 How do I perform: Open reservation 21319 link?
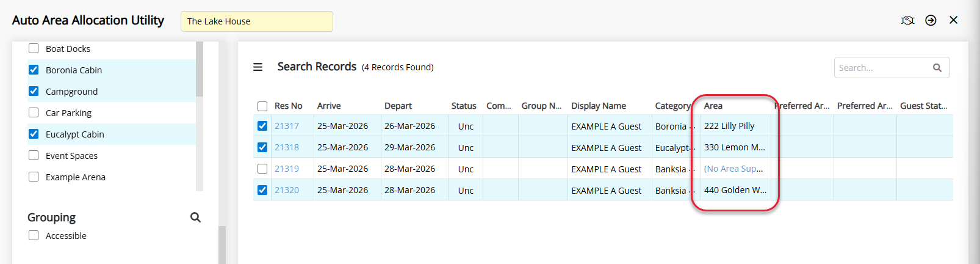point(287,169)
